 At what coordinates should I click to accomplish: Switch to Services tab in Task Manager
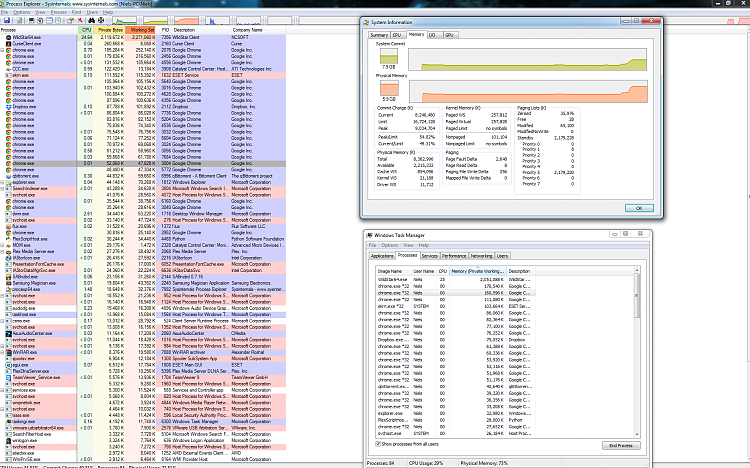430,256
